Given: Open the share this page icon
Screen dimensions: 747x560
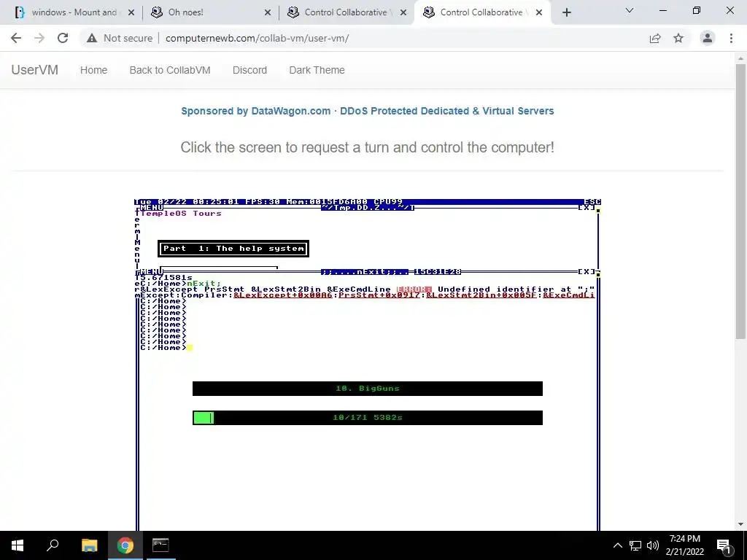Looking at the screenshot, I should pyautogui.click(x=655, y=38).
